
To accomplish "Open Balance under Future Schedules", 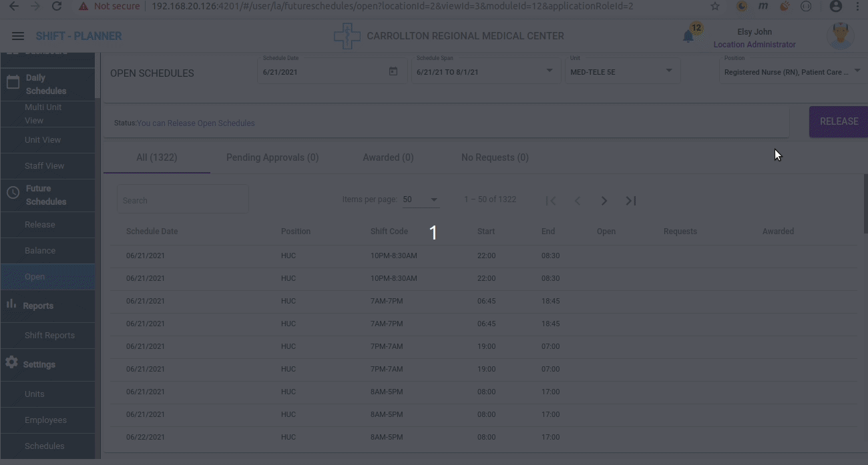I will 40,251.
